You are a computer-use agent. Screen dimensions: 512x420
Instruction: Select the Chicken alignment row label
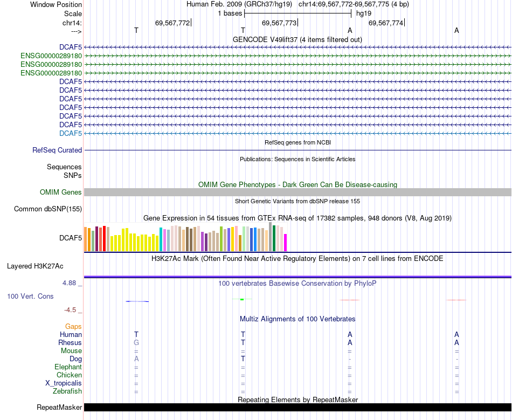pos(69,375)
